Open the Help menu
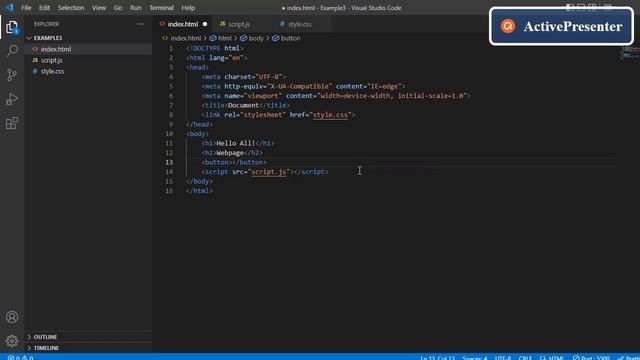The image size is (640, 360). click(x=188, y=8)
